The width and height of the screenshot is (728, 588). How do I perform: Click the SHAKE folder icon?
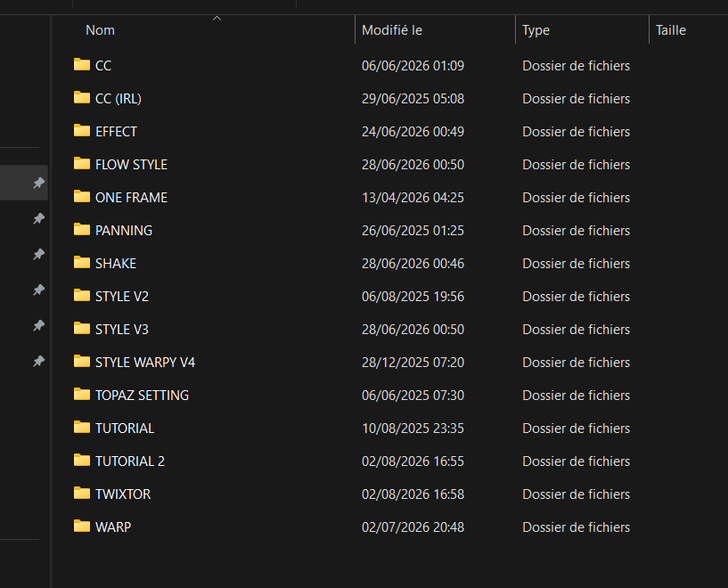pyautogui.click(x=82, y=262)
